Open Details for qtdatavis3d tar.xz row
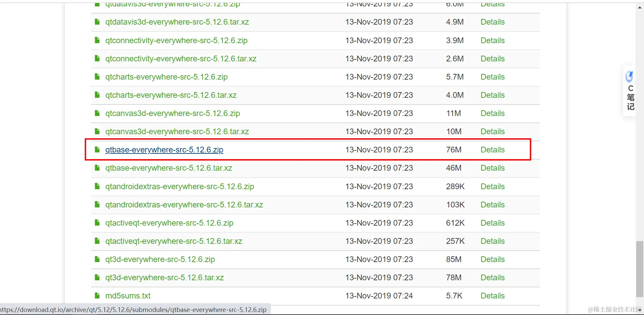The width and height of the screenshot is (644, 315). coord(492,22)
